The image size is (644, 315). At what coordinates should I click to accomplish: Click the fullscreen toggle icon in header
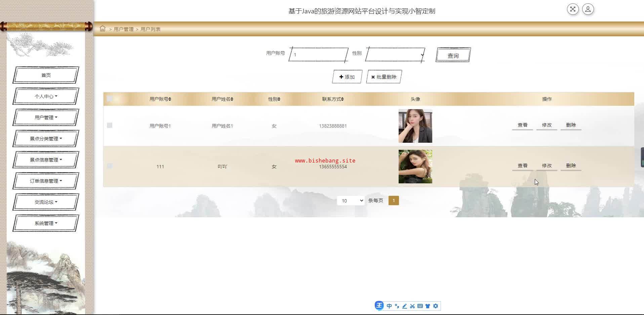[x=573, y=9]
